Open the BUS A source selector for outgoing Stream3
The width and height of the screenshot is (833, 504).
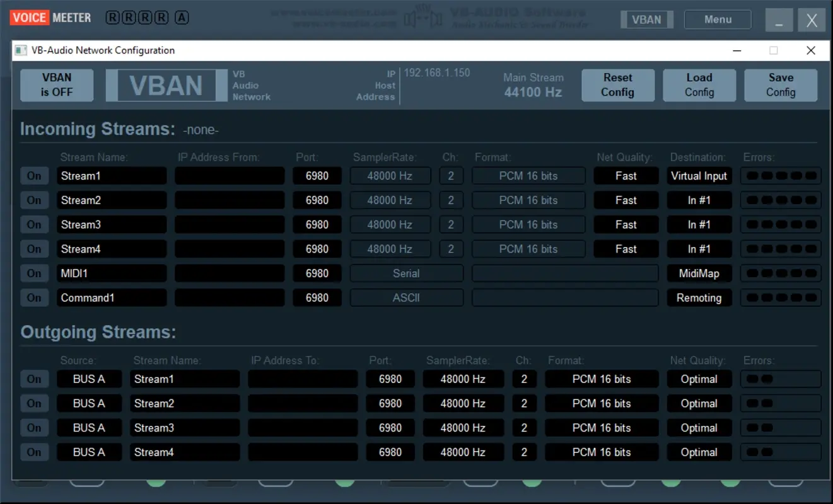point(89,428)
